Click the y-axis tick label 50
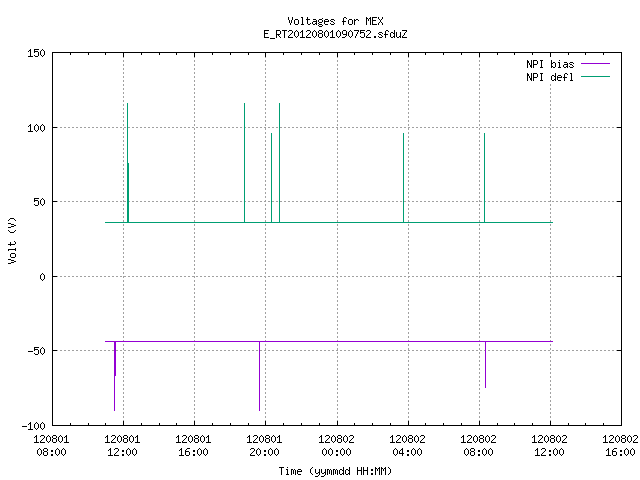 pos(40,202)
